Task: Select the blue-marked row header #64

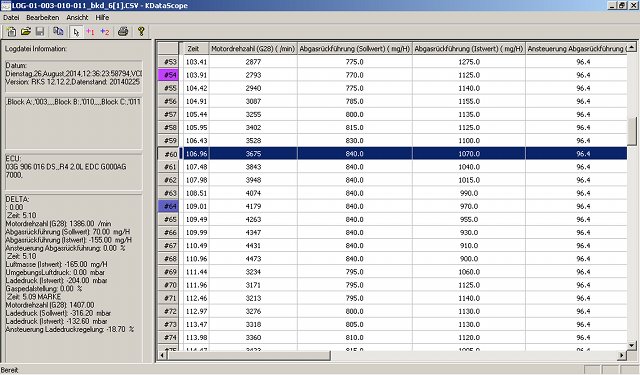Action: [x=168, y=206]
